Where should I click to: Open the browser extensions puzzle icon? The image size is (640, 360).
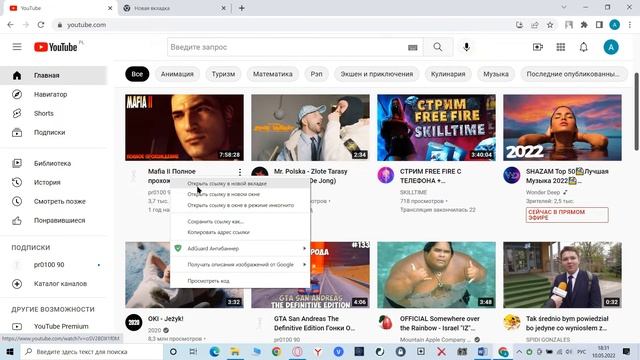[x=584, y=25]
